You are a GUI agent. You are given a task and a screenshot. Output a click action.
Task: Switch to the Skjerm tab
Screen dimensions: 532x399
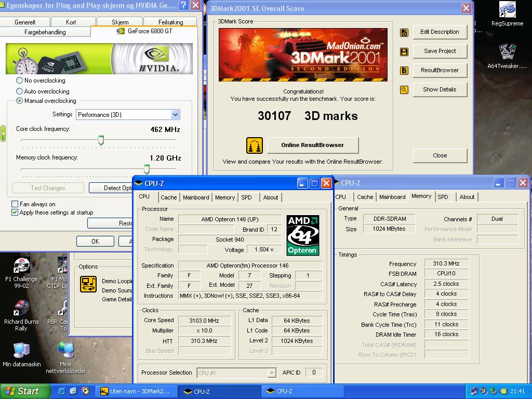pos(120,22)
